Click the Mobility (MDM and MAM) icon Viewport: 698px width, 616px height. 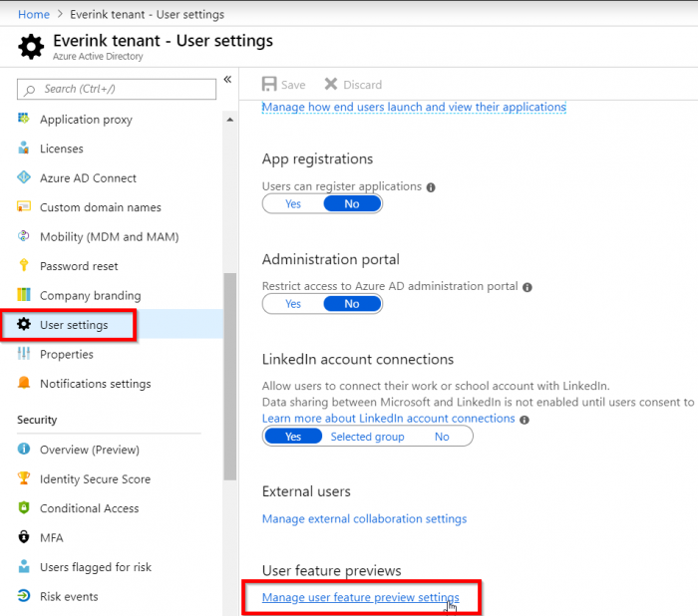(x=24, y=236)
